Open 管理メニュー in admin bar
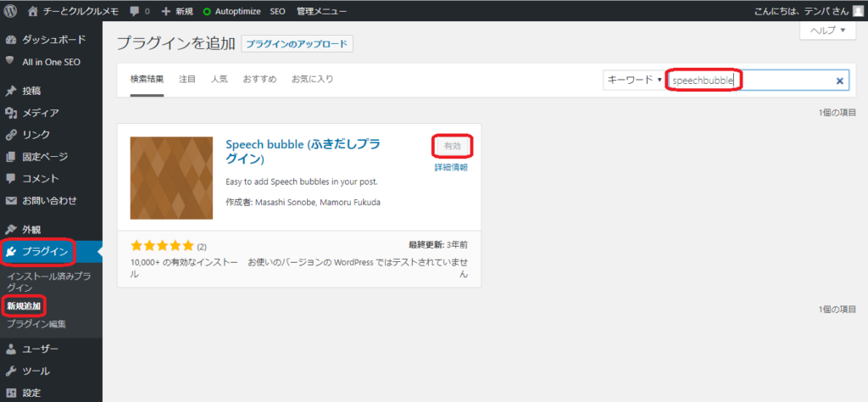The width and height of the screenshot is (868, 402). (x=321, y=11)
